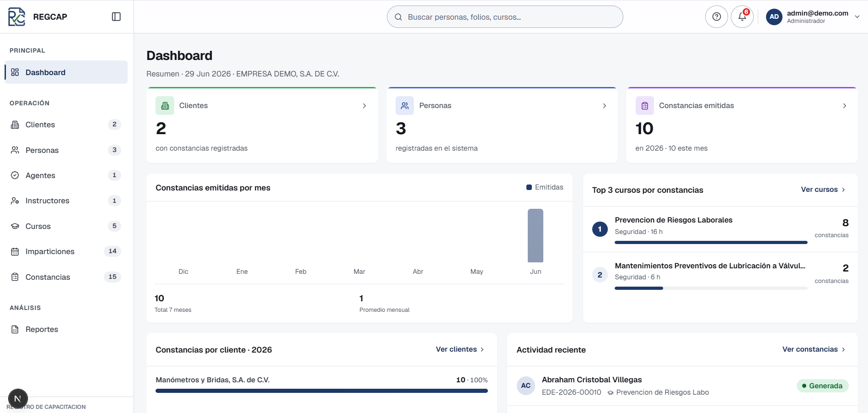Image resolution: width=868 pixels, height=413 pixels.
Task: Open the Clientes card chevron arrow
Action: coord(364,106)
